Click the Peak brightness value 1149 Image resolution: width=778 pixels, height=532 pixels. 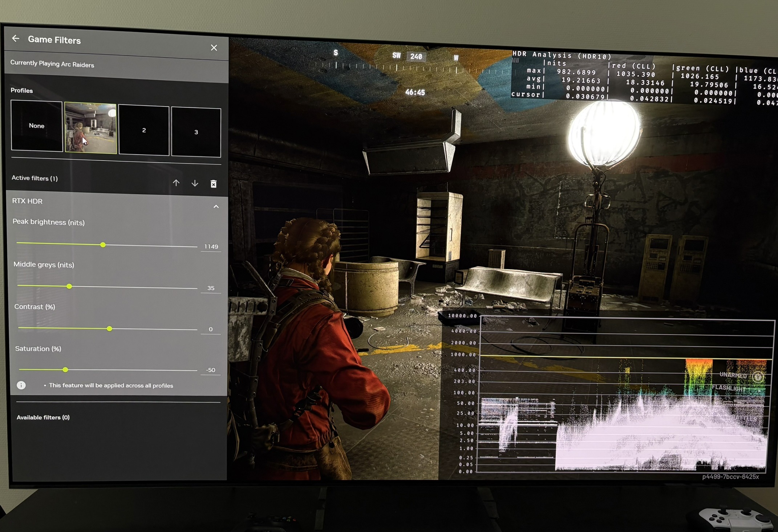point(211,247)
